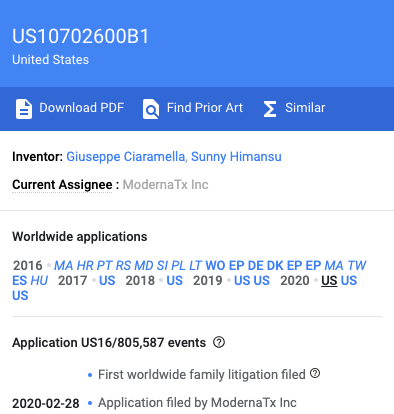Open the US application listed under 2017
This screenshot has width=394, height=414.
107,281
